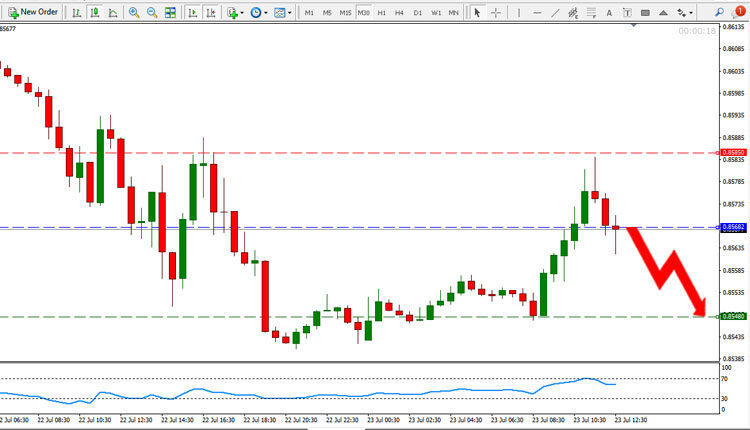This screenshot has width=750, height=430.
Task: Switch chart to bar chart display
Action: pos(77,13)
